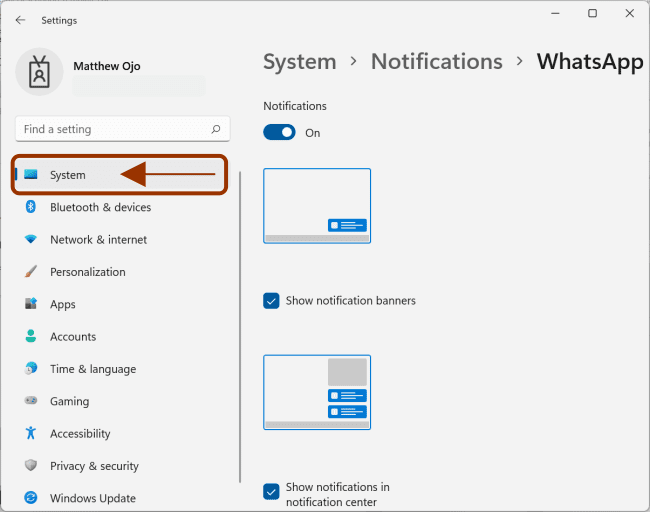This screenshot has width=650, height=512.
Task: Open the Accounts label
Action: (x=73, y=337)
